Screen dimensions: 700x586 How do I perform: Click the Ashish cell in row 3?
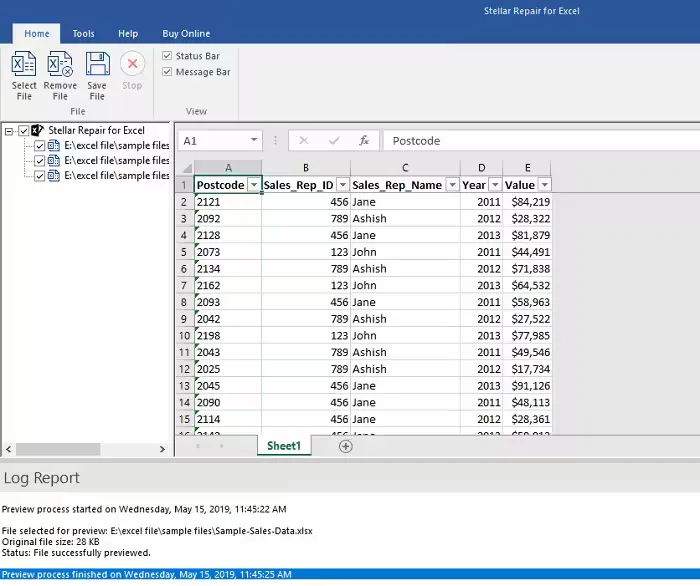[x=405, y=219]
